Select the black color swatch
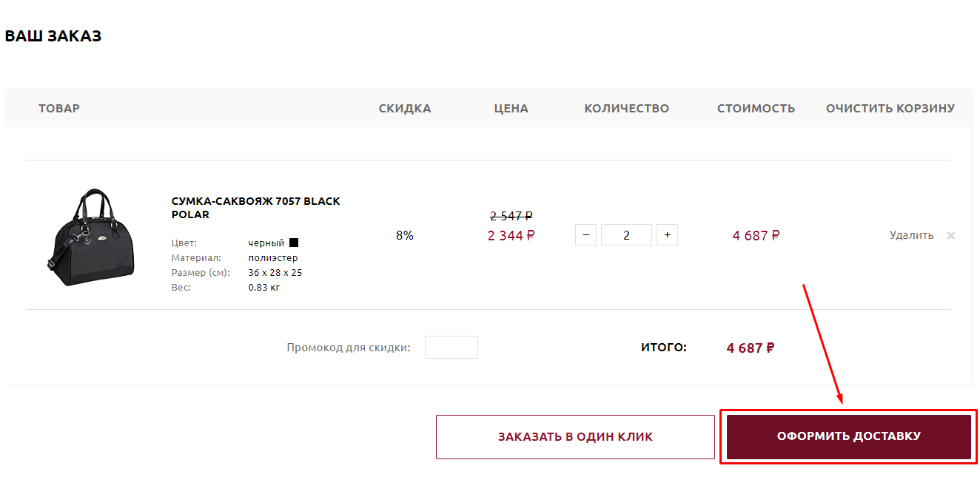Viewport: 980px width, 494px height. point(294,243)
